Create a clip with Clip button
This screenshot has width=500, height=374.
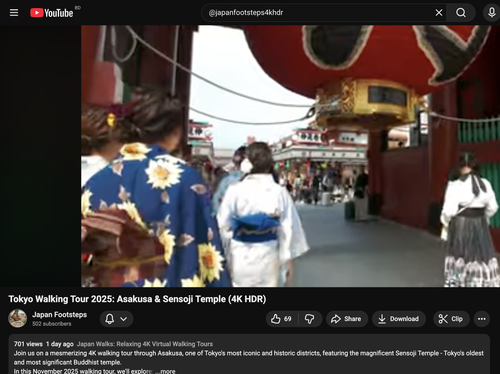(451, 319)
